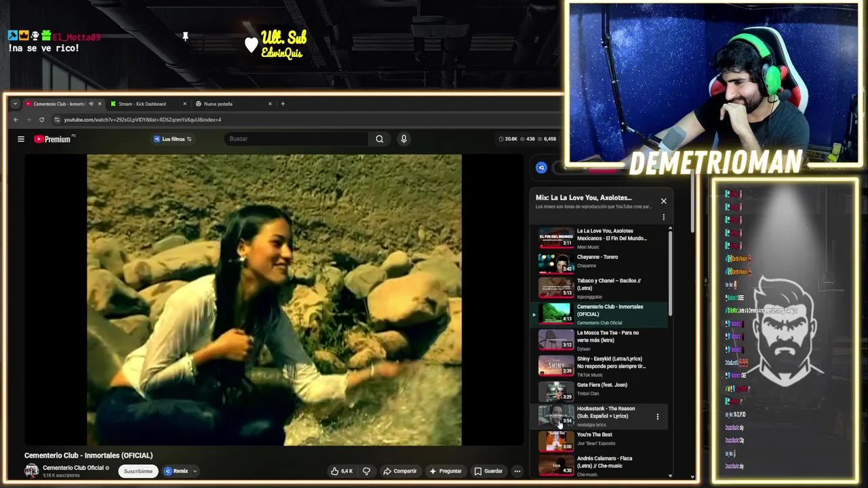Play Gata Fiera thumbnail
Viewport: 868px width, 488px height.
556,391
